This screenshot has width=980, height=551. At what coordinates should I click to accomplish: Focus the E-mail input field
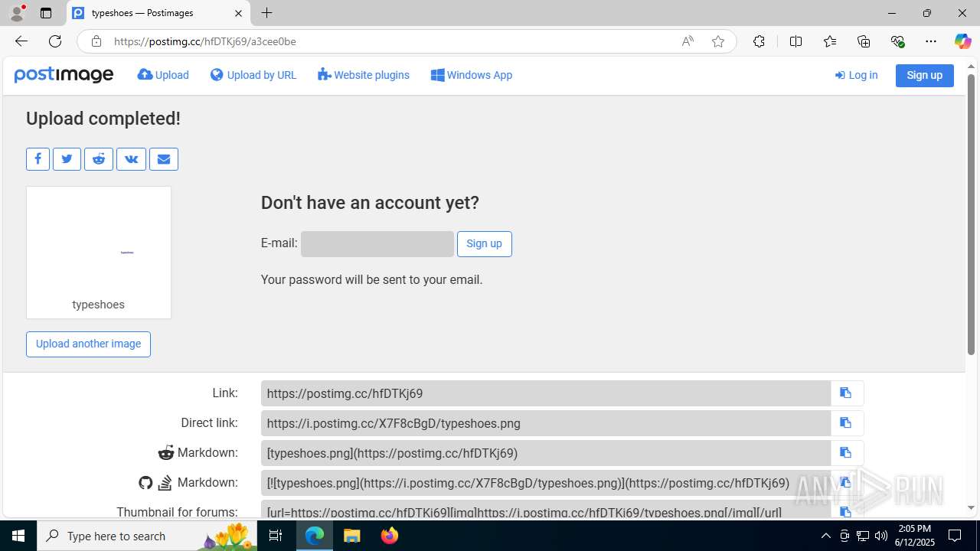tap(377, 244)
